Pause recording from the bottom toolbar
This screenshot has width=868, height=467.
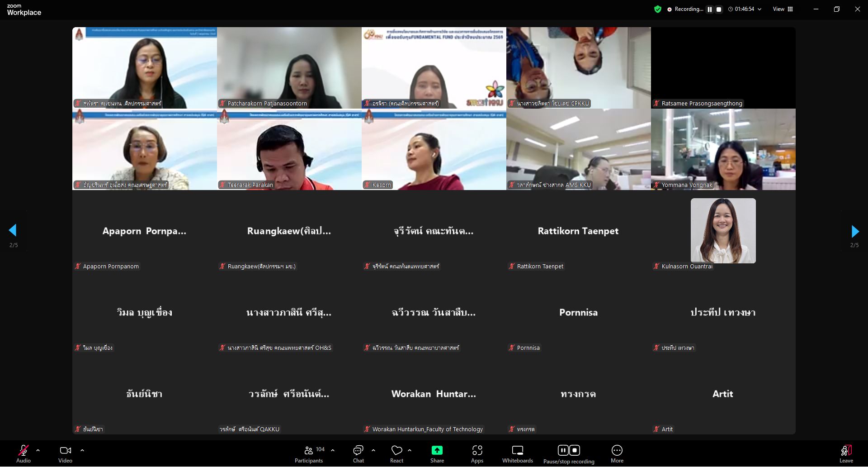tap(563, 450)
